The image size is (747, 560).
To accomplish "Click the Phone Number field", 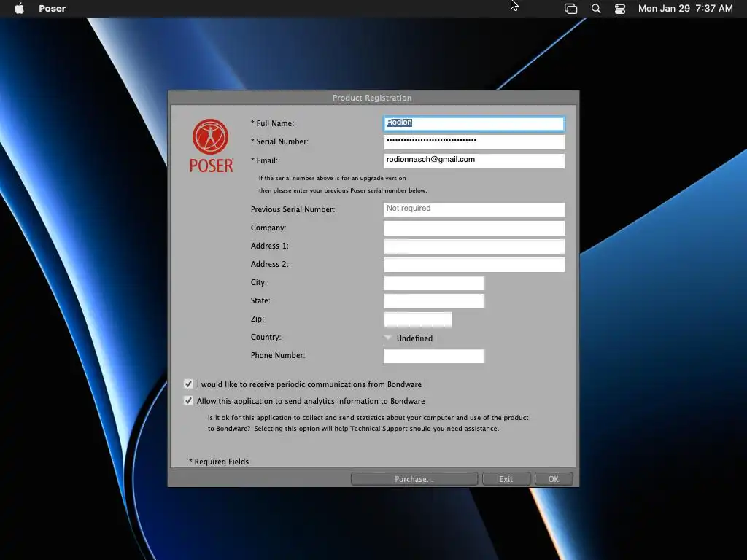I will coord(433,356).
